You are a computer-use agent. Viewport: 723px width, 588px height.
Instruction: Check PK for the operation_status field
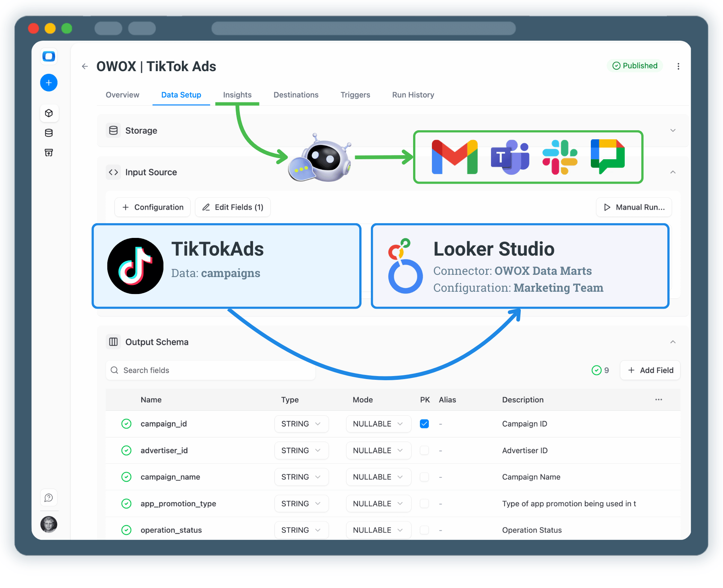point(424,530)
